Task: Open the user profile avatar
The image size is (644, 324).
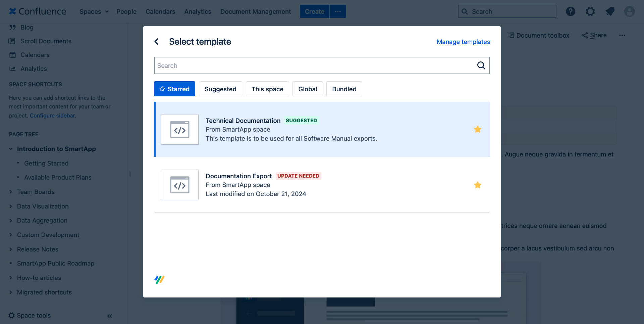Action: pos(629,12)
